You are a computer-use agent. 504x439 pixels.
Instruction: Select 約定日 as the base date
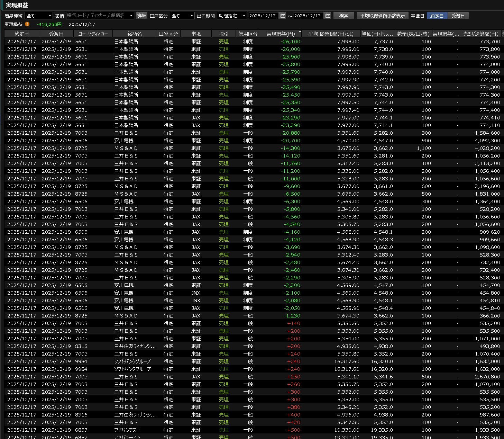tap(437, 16)
